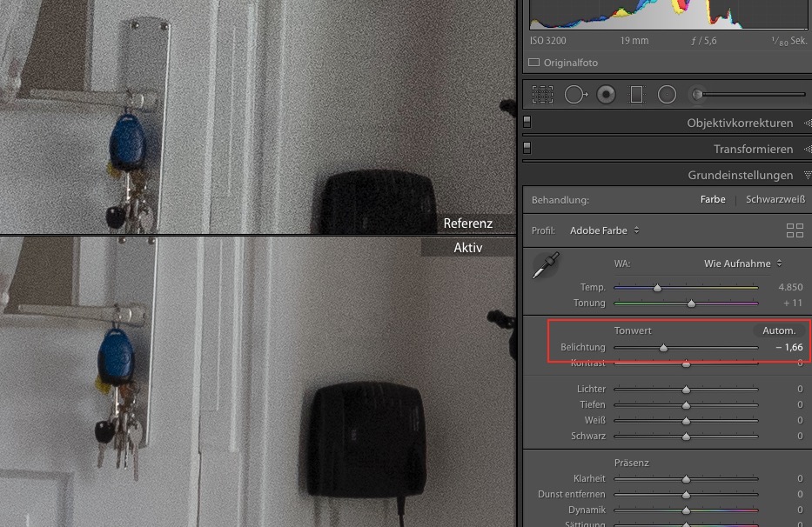Screen dimensions: 812x527
Task: Select the Spot Removal tool
Action: click(574, 94)
